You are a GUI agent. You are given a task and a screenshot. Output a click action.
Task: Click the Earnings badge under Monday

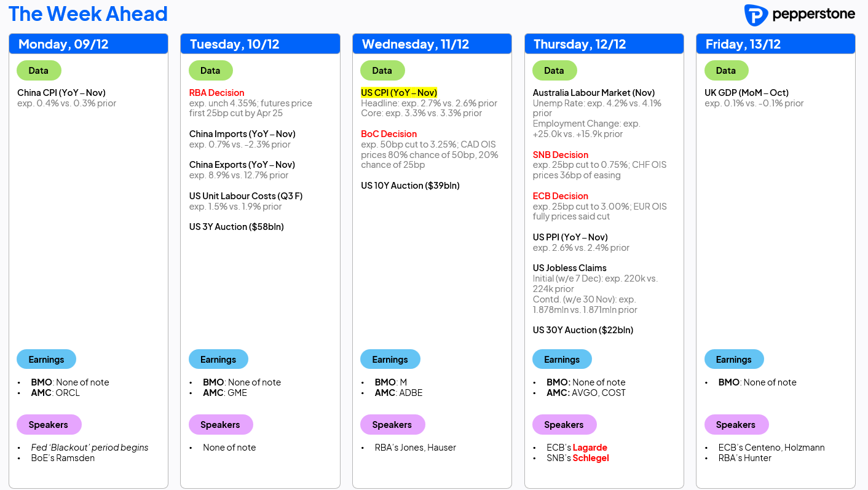(46, 360)
